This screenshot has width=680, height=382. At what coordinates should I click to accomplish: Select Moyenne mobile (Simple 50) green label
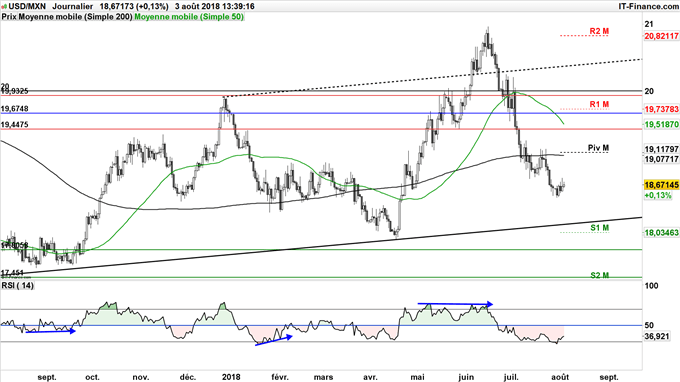pos(189,17)
